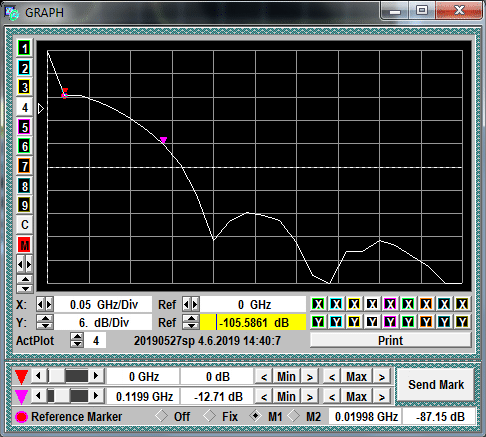The width and height of the screenshot is (486, 437).
Task: Click red marker slider track
Action: pos(67,376)
